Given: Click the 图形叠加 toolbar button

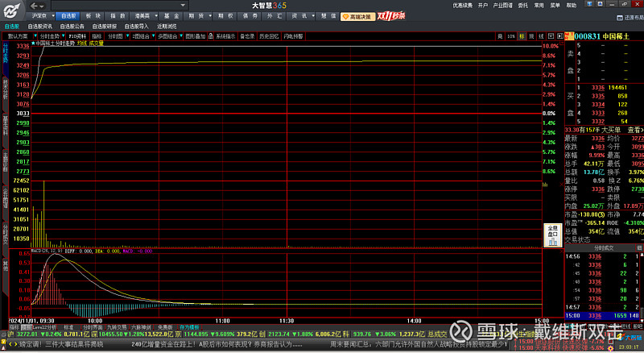Looking at the screenshot, I should [195, 36].
